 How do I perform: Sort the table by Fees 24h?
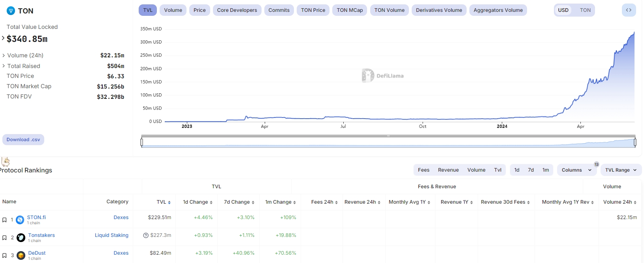coord(324,202)
